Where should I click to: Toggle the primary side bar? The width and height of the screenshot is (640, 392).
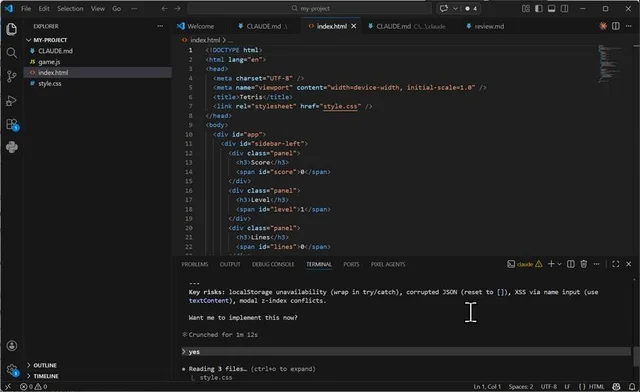point(539,9)
